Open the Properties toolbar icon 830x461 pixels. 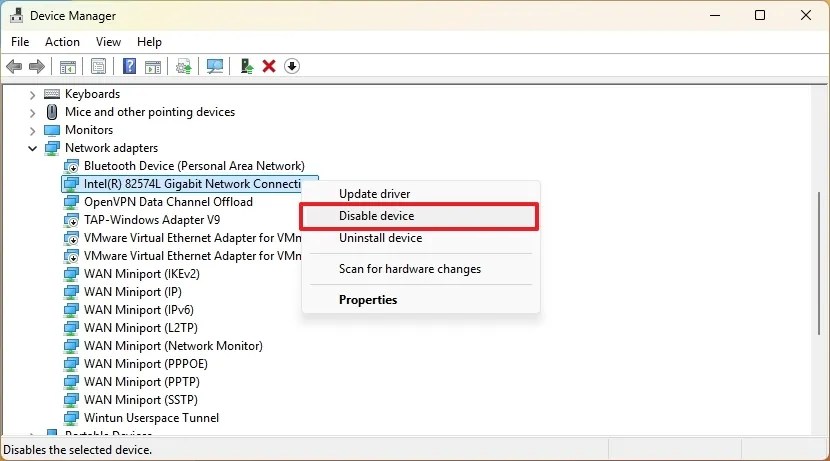click(98, 66)
